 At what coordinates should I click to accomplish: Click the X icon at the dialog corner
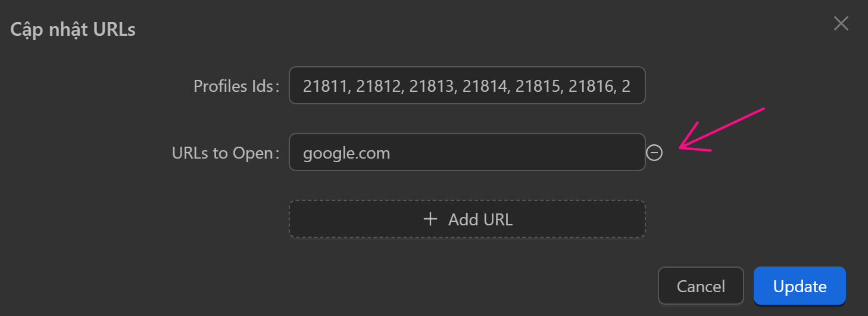pos(841,24)
